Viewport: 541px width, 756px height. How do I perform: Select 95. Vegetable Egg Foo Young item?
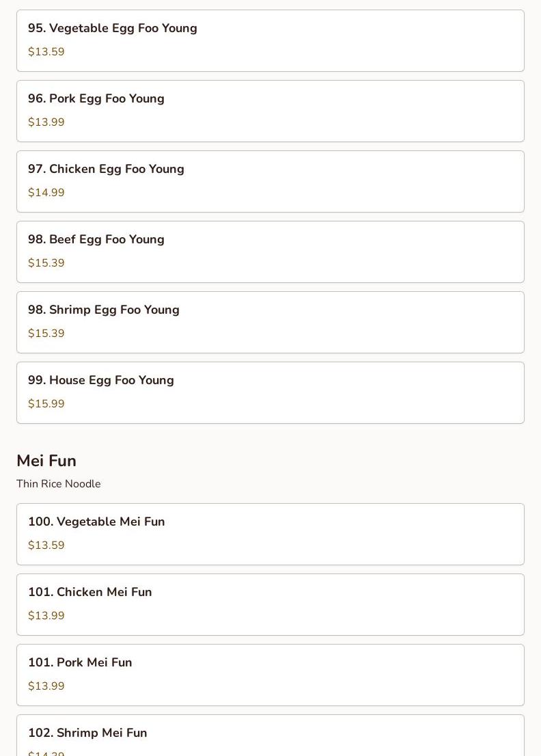(270, 40)
